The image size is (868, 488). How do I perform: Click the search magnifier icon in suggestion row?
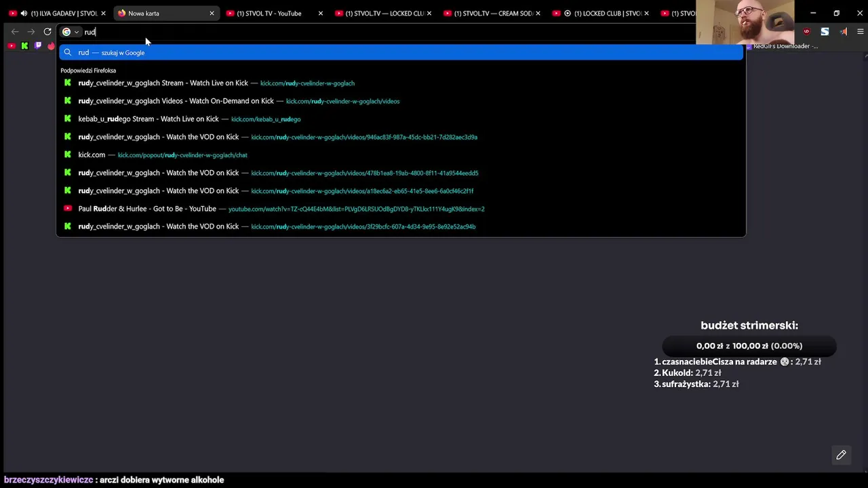coord(67,53)
